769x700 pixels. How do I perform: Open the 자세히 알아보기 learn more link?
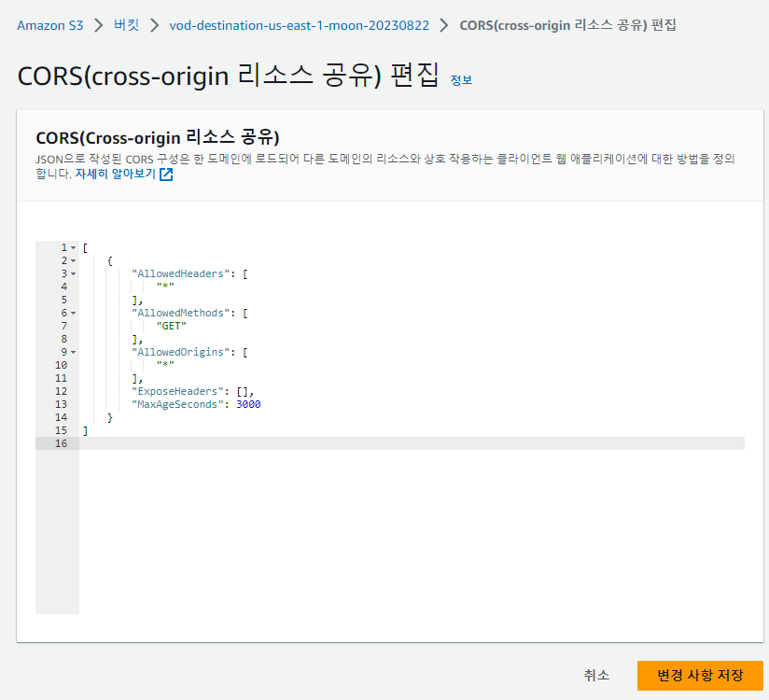tap(115, 174)
